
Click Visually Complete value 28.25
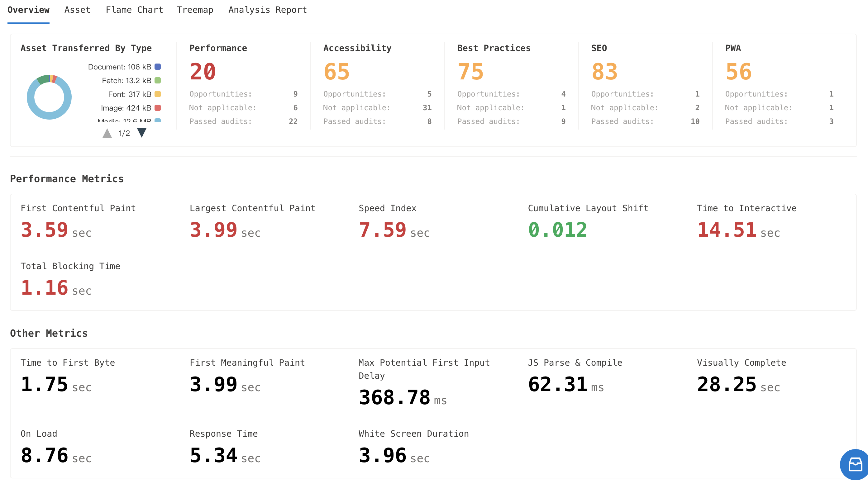click(727, 385)
